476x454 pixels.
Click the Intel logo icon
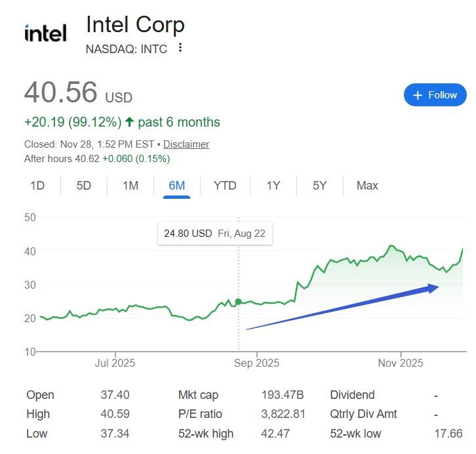45,33
